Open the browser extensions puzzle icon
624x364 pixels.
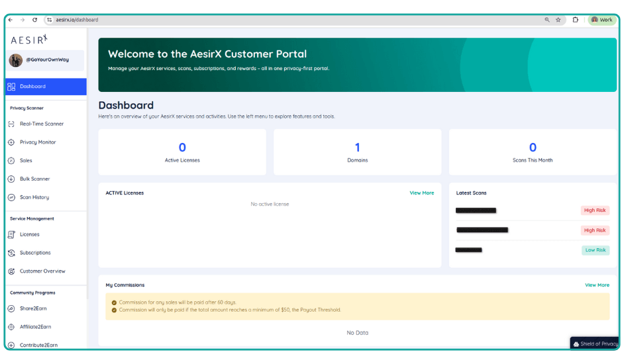576,20
